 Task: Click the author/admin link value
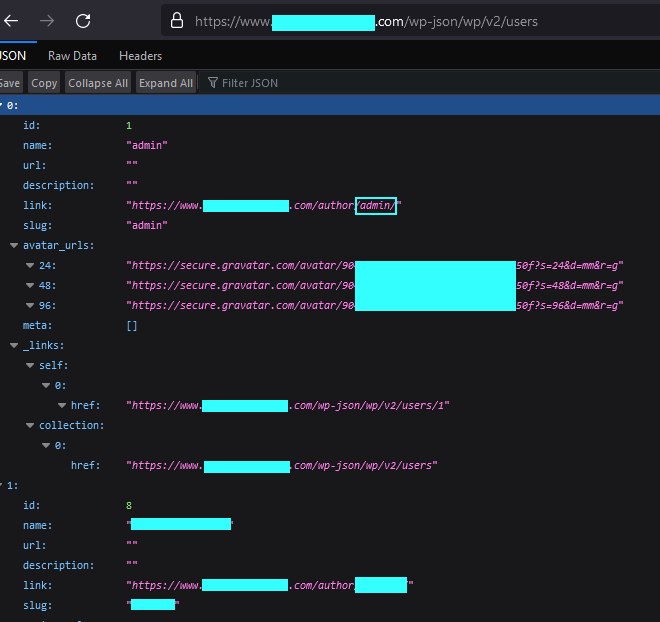(x=263, y=205)
